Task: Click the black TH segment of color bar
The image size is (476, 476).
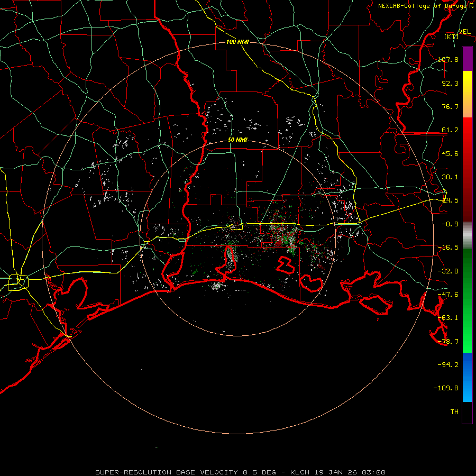Action: click(x=467, y=413)
